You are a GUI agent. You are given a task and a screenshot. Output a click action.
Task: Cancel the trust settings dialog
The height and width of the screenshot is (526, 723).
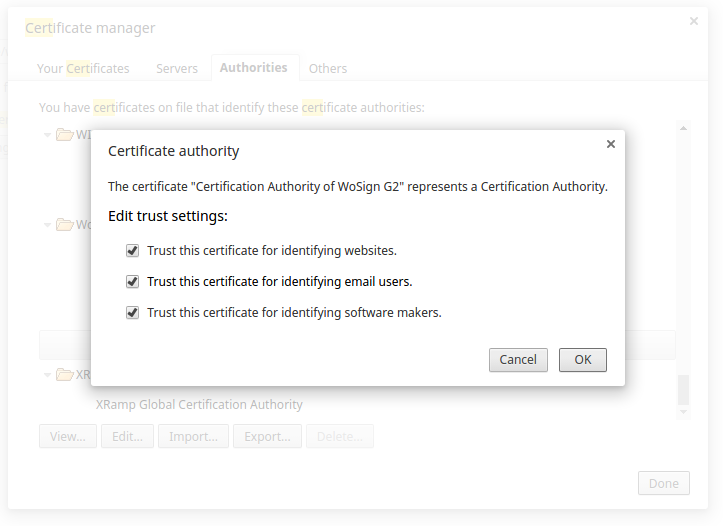coord(518,360)
